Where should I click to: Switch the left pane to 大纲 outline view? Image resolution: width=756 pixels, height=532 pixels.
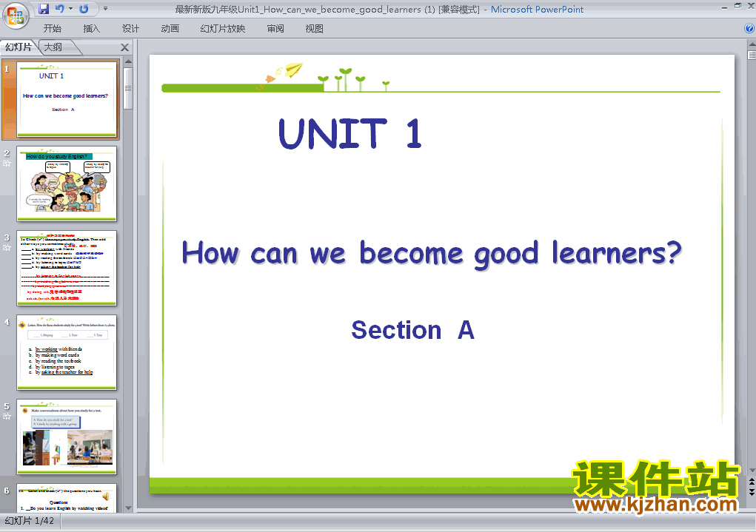pyautogui.click(x=53, y=47)
